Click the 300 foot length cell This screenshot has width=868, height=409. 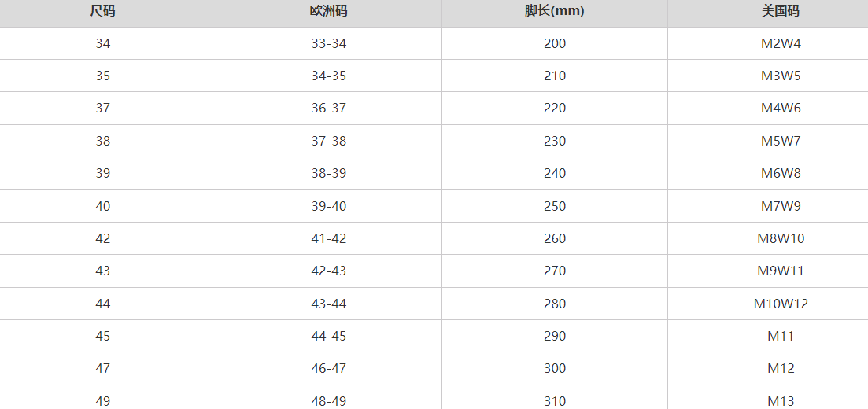554,368
